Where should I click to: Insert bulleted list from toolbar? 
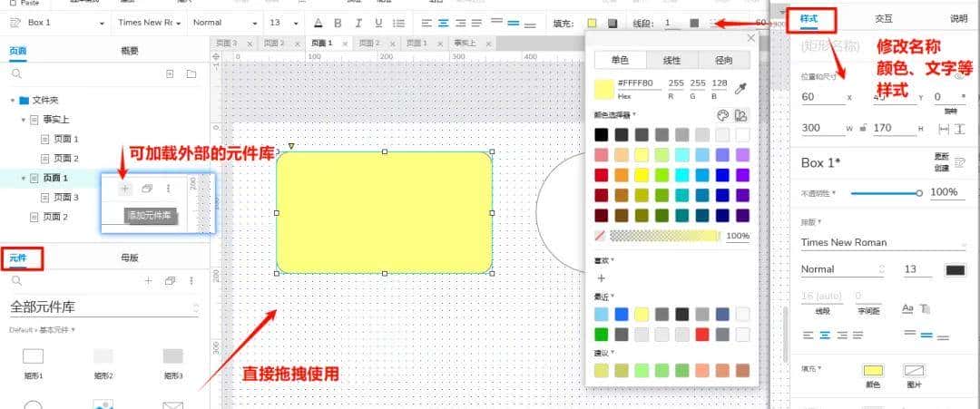click(x=398, y=23)
